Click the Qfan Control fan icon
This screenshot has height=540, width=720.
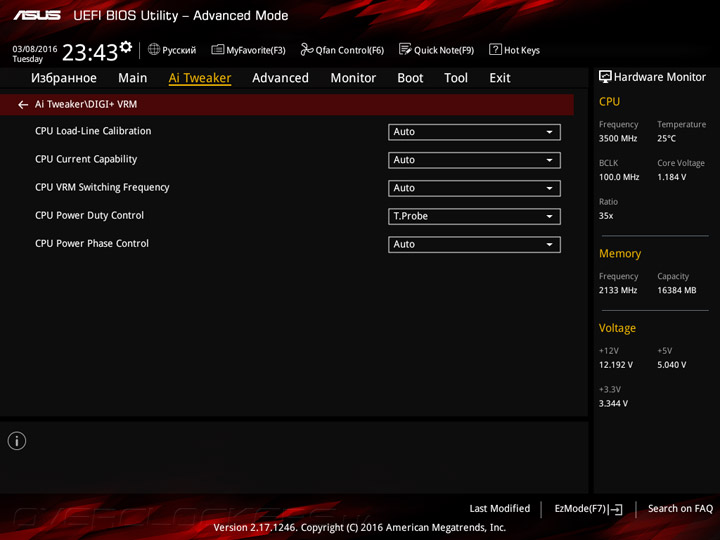(x=307, y=49)
